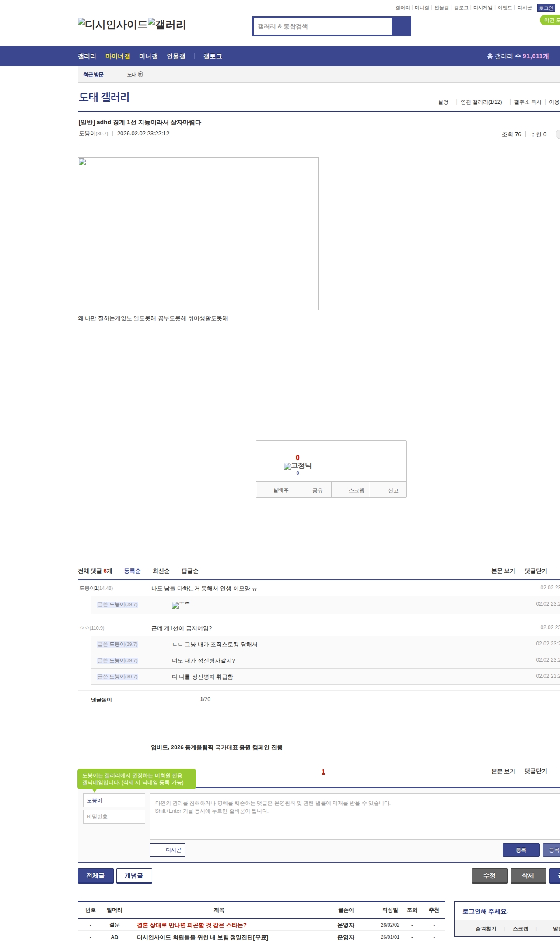560x941 pixels.
Task: Switch to the 전체글 list
Action: click(96, 876)
